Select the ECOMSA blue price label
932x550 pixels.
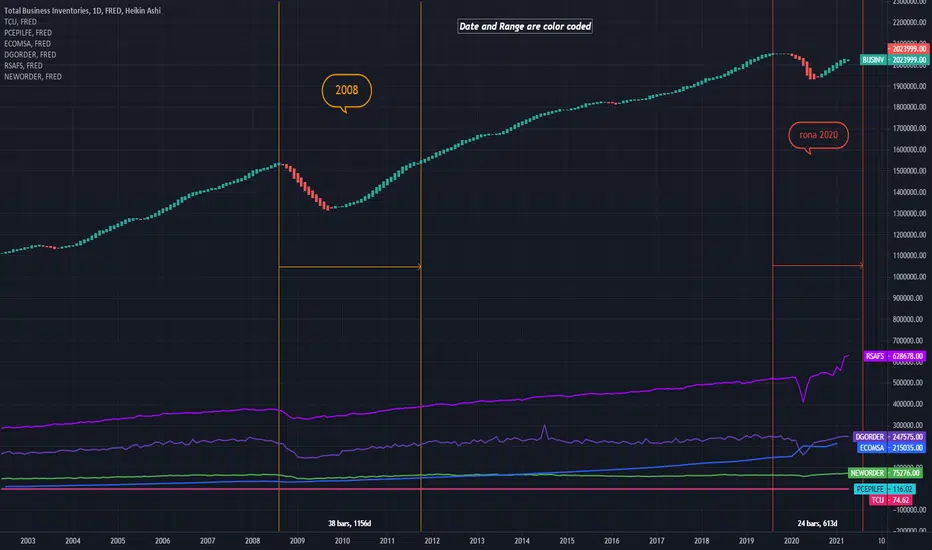(891, 448)
